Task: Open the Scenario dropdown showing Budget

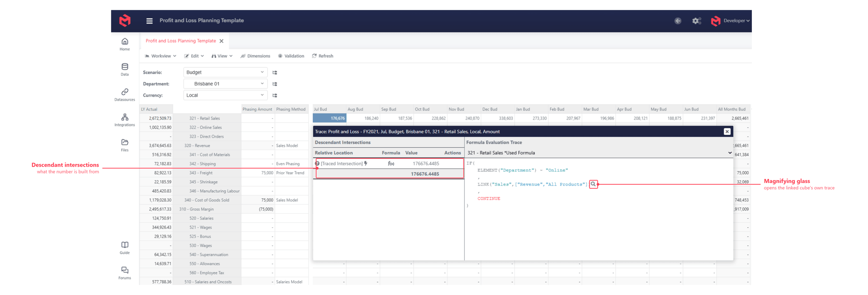Action: point(225,72)
